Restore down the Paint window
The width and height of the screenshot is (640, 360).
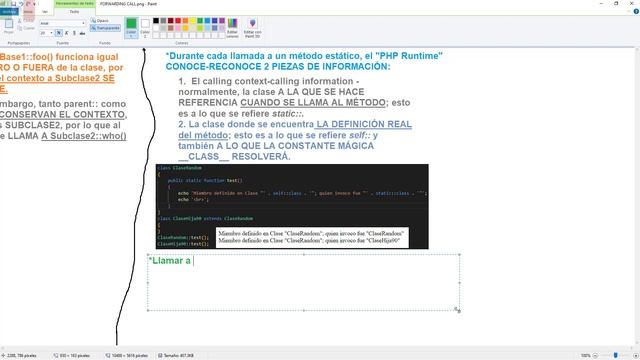coord(616,4)
